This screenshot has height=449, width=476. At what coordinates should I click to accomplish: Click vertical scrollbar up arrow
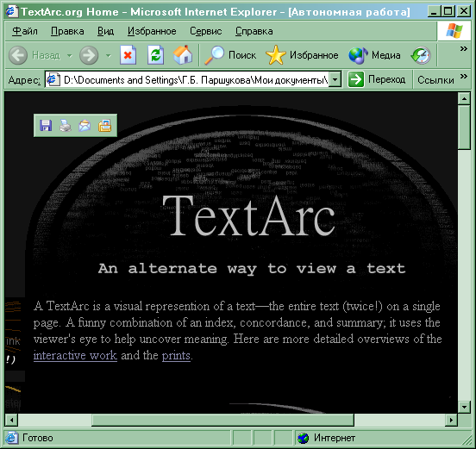pos(464,98)
